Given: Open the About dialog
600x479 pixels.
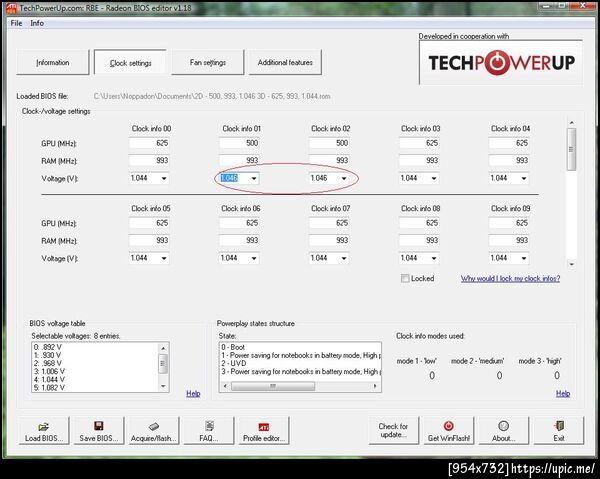Looking at the screenshot, I should click(504, 430).
